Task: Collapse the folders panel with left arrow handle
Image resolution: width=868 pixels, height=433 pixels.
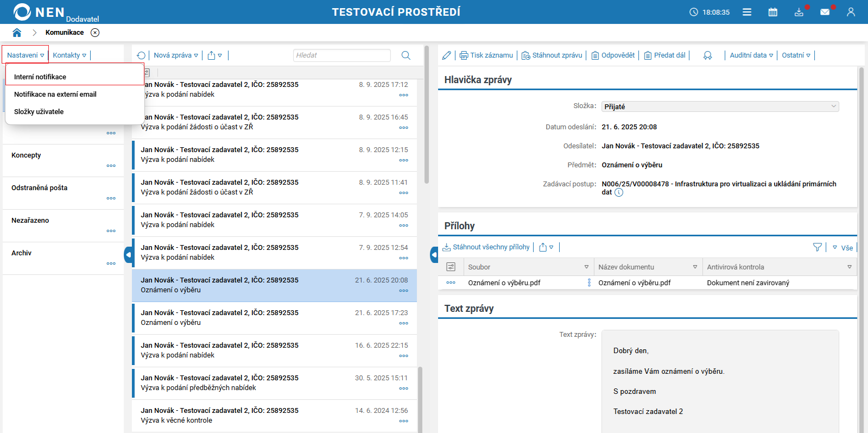Action: click(128, 254)
